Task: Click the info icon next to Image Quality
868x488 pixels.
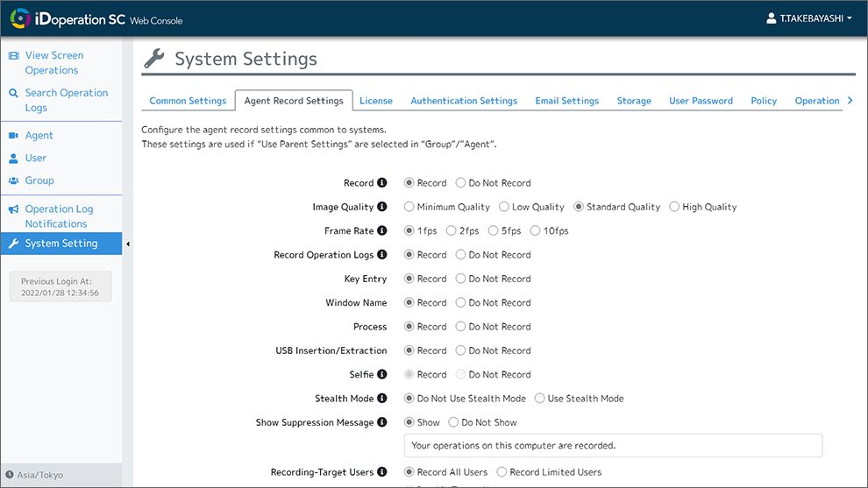Action: [382, 207]
